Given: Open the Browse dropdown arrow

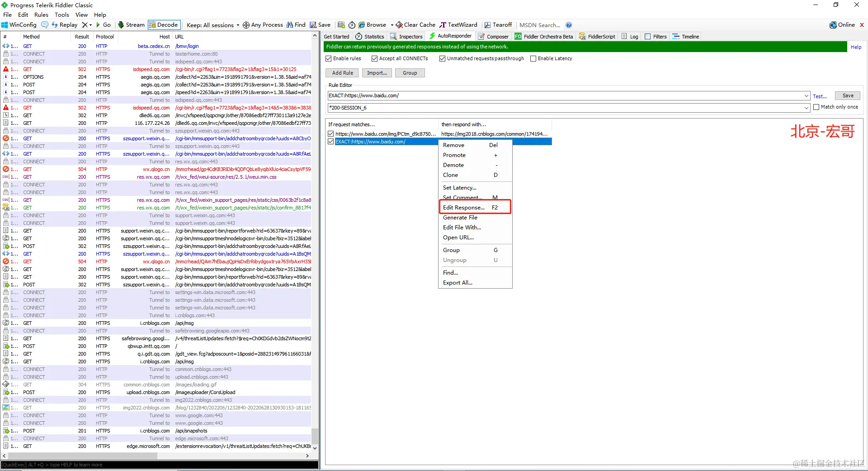Looking at the screenshot, I should (x=392, y=25).
